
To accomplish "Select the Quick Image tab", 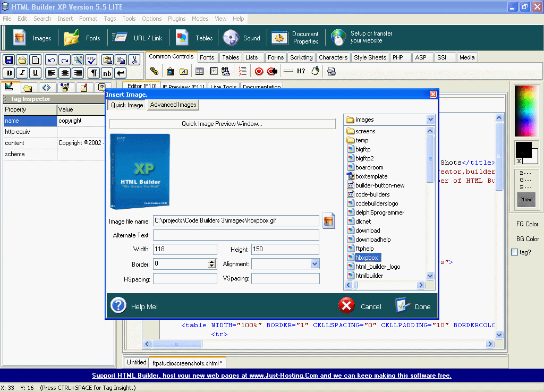I will [x=127, y=105].
